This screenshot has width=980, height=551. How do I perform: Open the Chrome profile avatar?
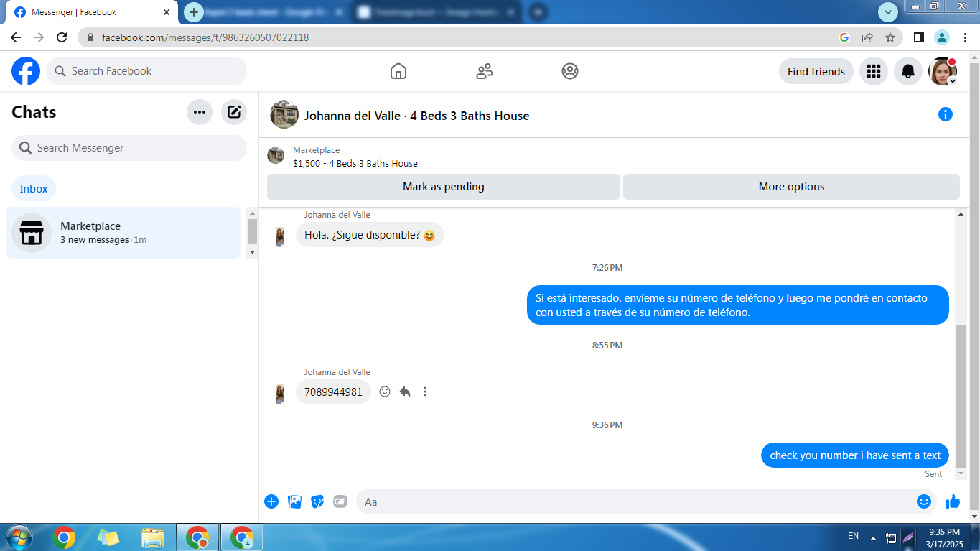pyautogui.click(x=942, y=37)
